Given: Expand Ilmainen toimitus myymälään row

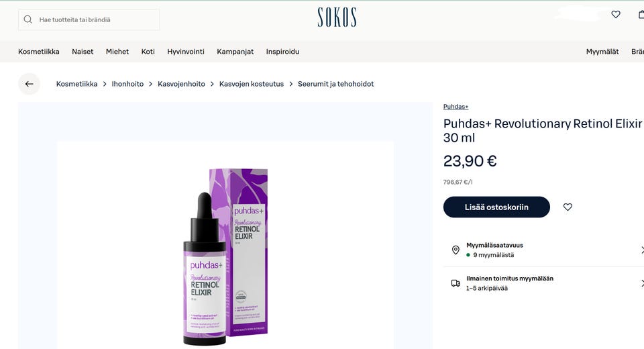Looking at the screenshot, I should coord(543,283).
